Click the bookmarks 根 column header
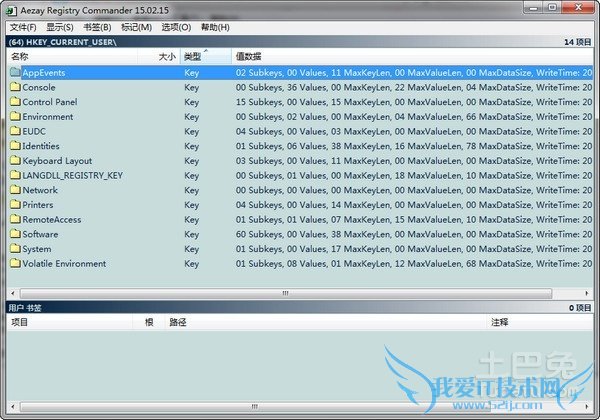600x420 pixels. pos(149,322)
